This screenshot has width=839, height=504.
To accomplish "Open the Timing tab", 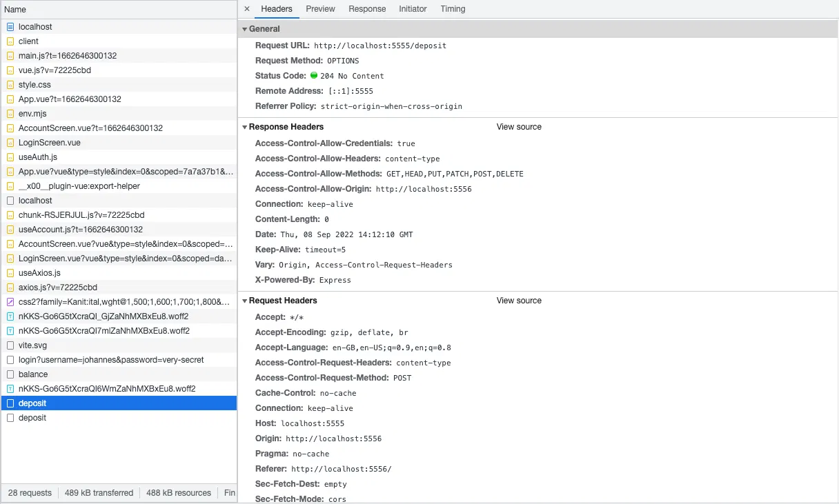I will (453, 9).
